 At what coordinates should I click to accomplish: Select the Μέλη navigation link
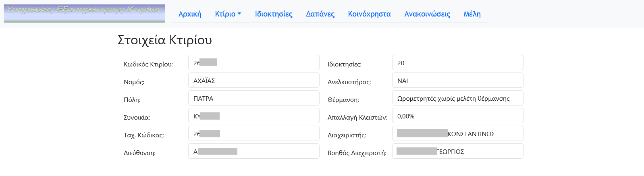(x=472, y=14)
